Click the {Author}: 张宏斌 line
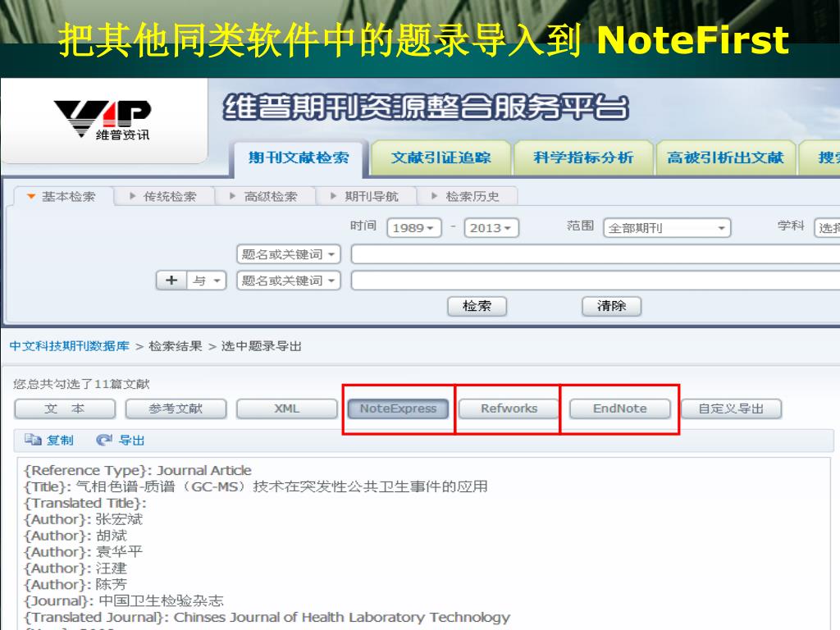 [x=83, y=519]
